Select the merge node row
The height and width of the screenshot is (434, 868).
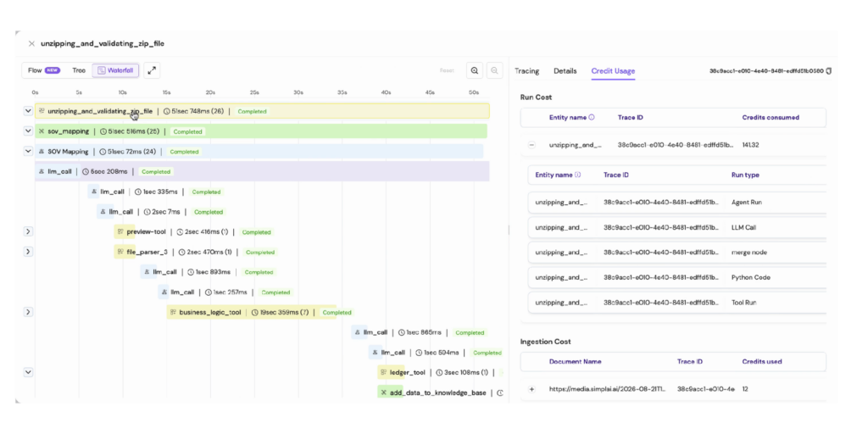click(x=677, y=252)
